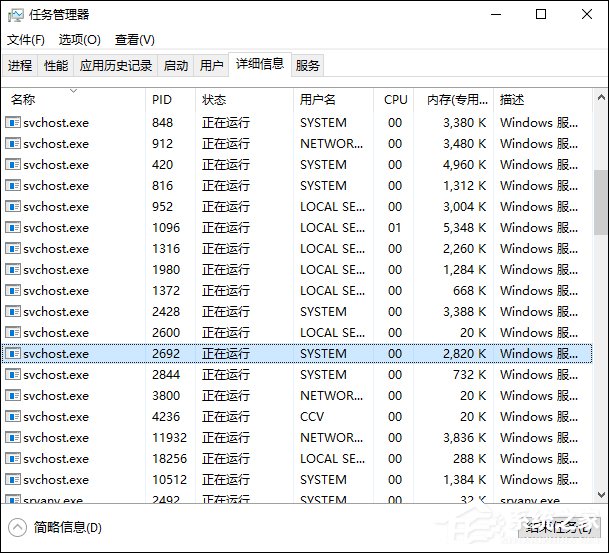Click the memory value 1,284 K
The image size is (609, 553).
pos(464,270)
